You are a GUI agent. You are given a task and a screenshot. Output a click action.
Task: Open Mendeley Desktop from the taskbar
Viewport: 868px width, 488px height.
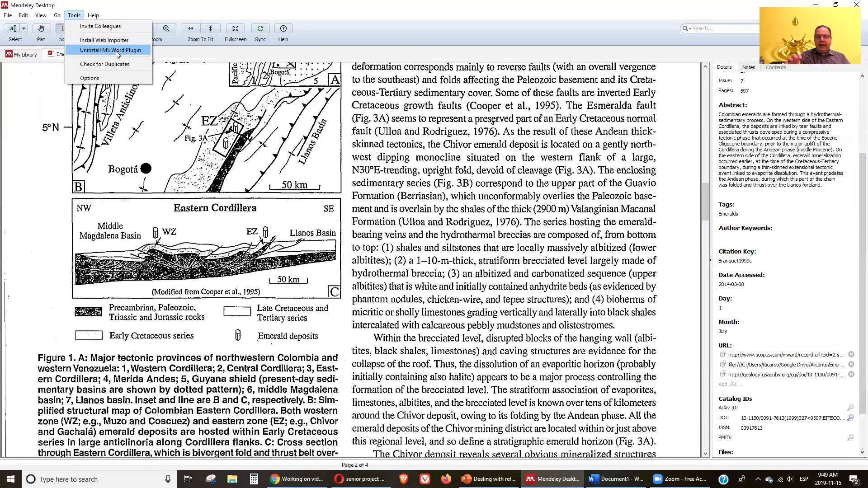click(552, 479)
